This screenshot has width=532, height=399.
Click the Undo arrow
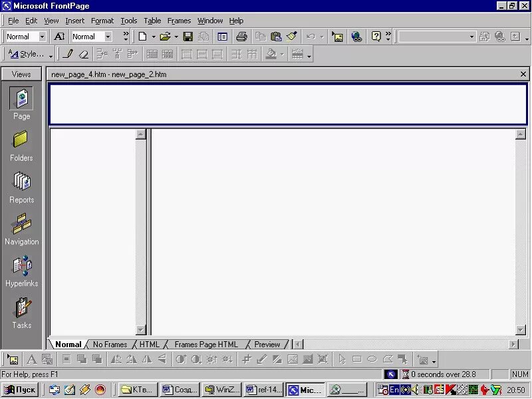click(311, 37)
